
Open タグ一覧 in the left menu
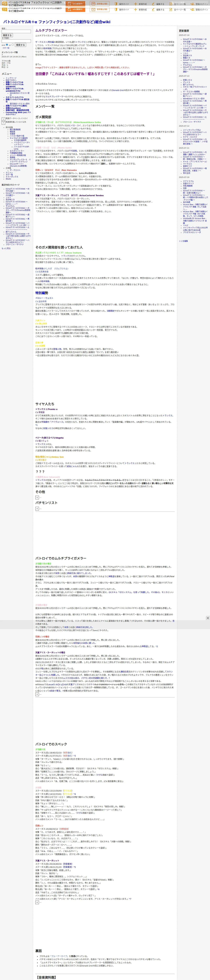(9, 175)
